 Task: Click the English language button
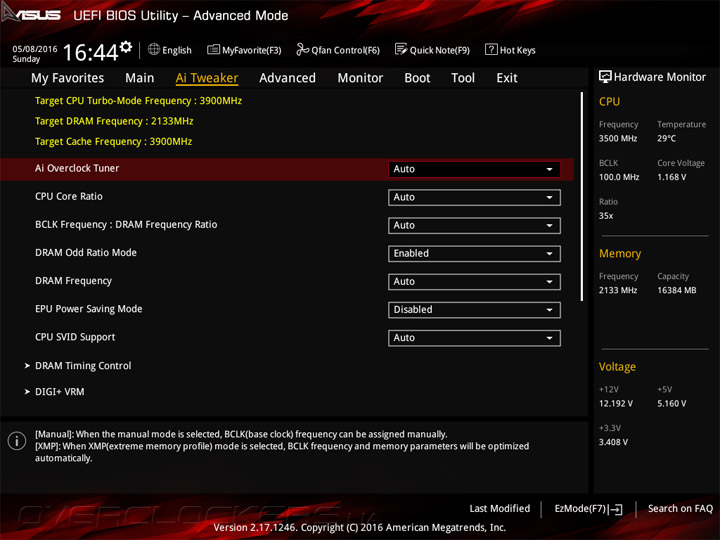click(170, 50)
